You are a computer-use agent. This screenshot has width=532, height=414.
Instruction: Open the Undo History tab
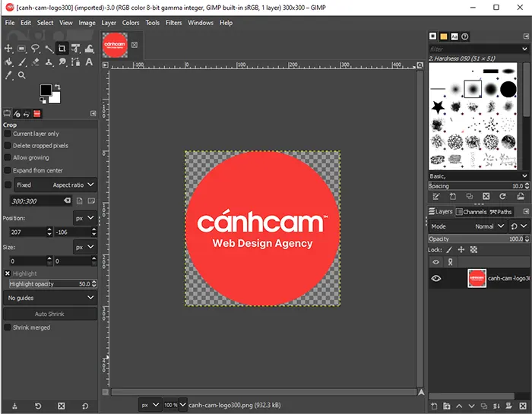[x=27, y=114]
